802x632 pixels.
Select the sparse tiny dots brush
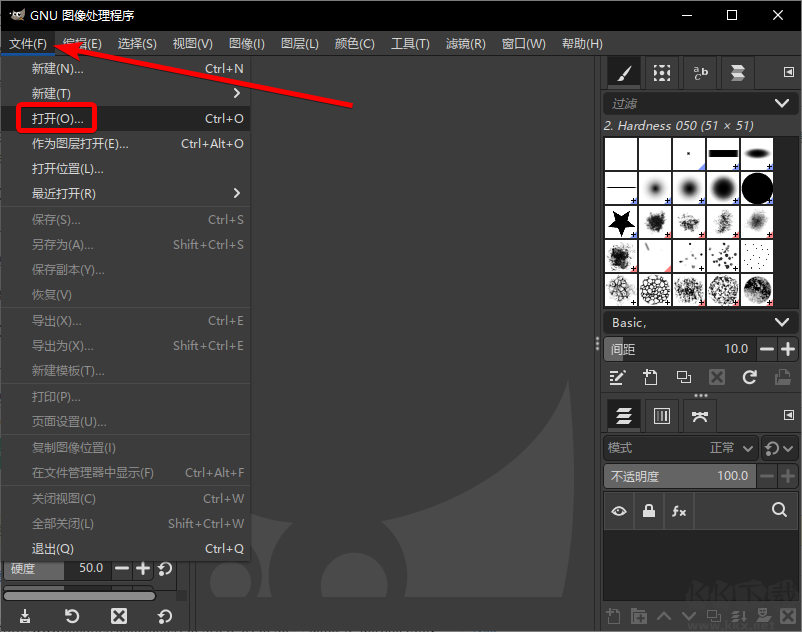point(757,256)
